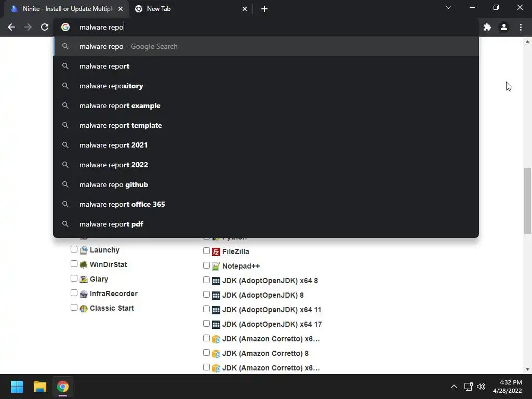Click the InfraRecorder disc icon

coord(84,294)
